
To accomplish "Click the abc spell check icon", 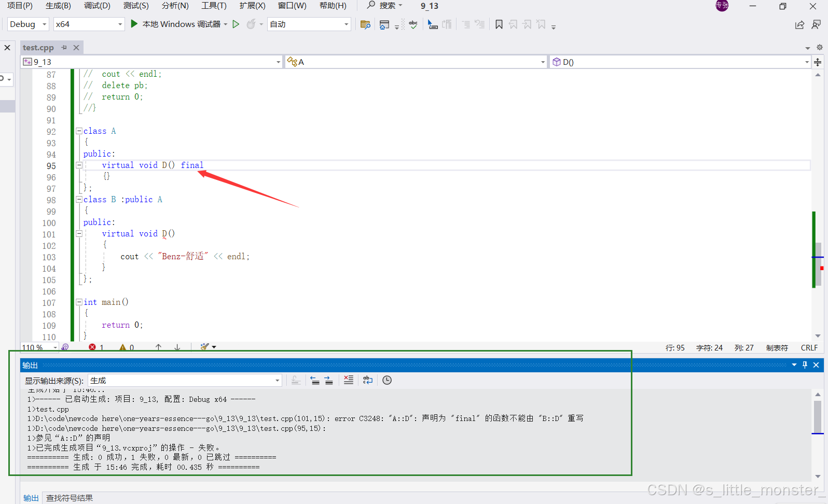I will (x=413, y=24).
